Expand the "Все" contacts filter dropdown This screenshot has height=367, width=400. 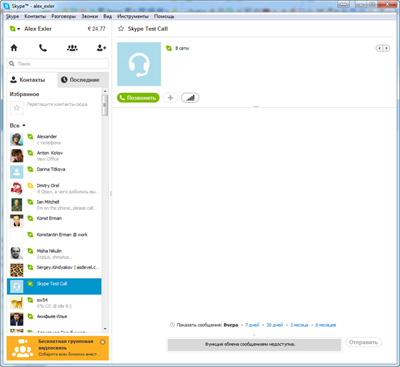pyautogui.click(x=17, y=126)
